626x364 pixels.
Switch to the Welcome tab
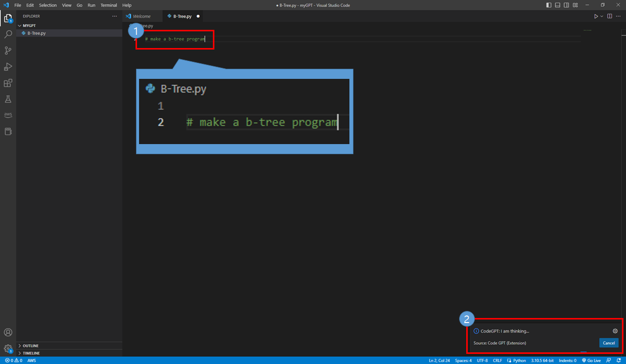coord(142,16)
